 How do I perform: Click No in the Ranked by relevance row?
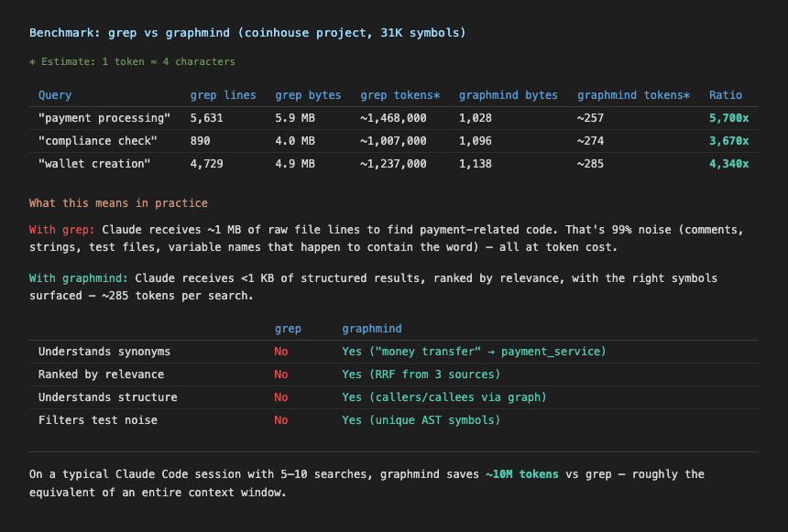tap(281, 375)
